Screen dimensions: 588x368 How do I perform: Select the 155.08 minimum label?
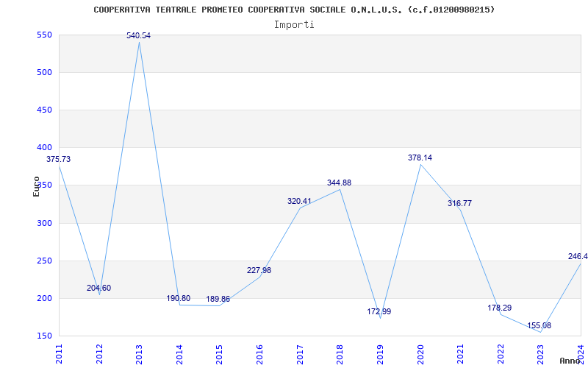pos(539,325)
